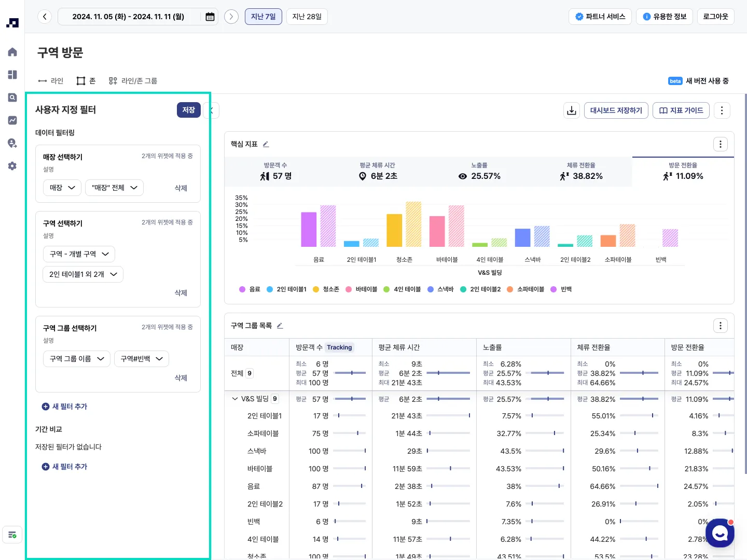The height and width of the screenshot is (560, 747).
Task: Click the 대시보드 저장하기 button
Action: coord(616,110)
